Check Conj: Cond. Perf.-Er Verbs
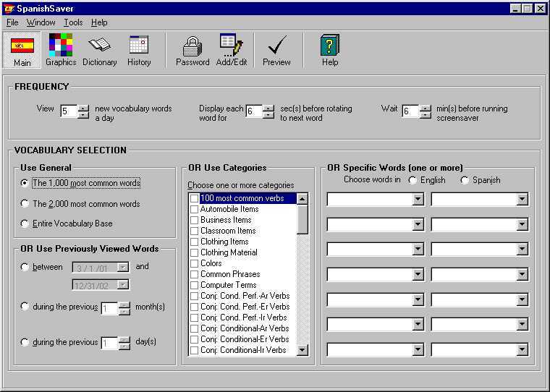Screen dimensions: 550x392 (x=194, y=307)
